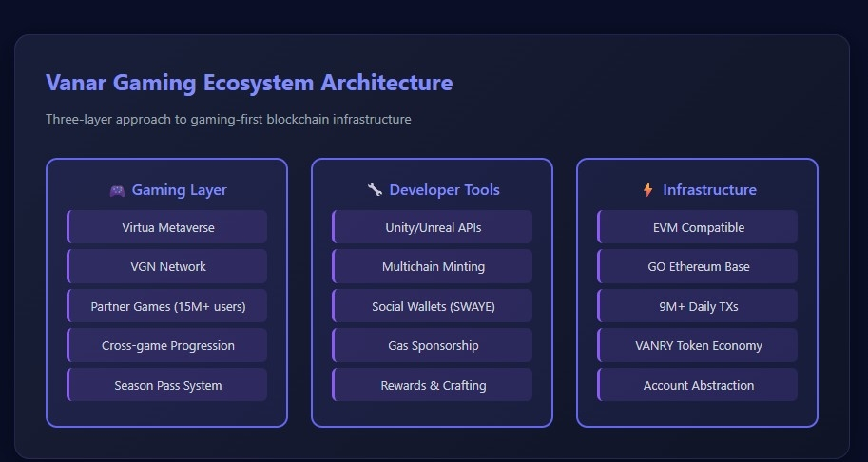This screenshot has height=462, width=868.
Task: Select the EVM Compatible item
Action: tap(697, 227)
